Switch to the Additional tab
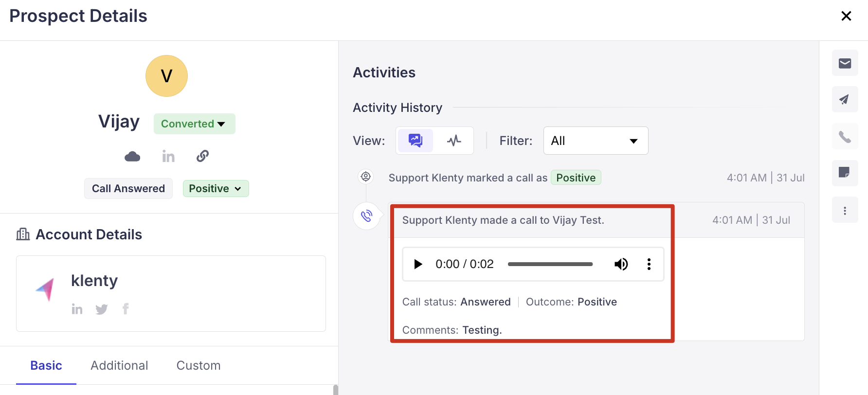The width and height of the screenshot is (868, 395). click(x=119, y=365)
